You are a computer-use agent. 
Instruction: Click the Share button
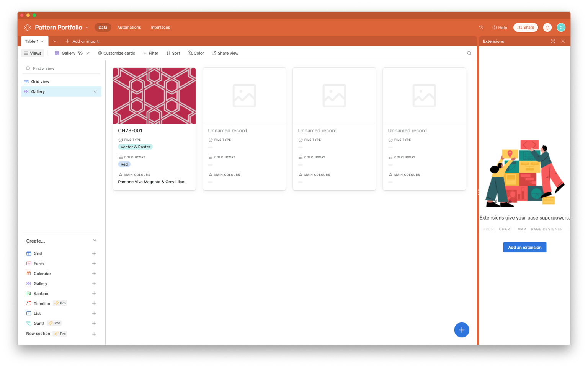tap(526, 28)
